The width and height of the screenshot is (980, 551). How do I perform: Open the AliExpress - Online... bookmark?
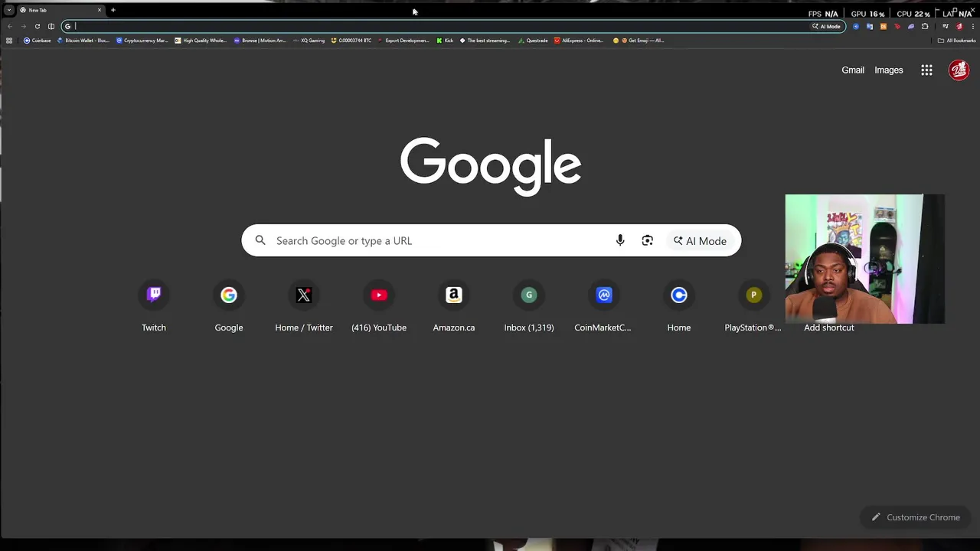pos(580,41)
